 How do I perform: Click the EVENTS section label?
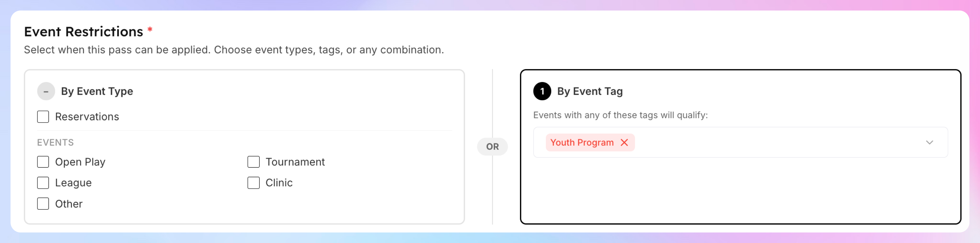click(x=56, y=142)
